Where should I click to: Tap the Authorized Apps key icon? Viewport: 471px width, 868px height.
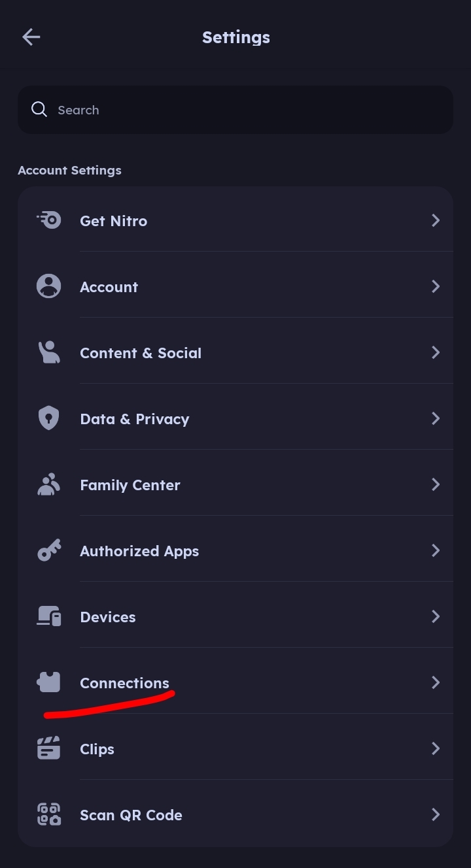click(49, 551)
